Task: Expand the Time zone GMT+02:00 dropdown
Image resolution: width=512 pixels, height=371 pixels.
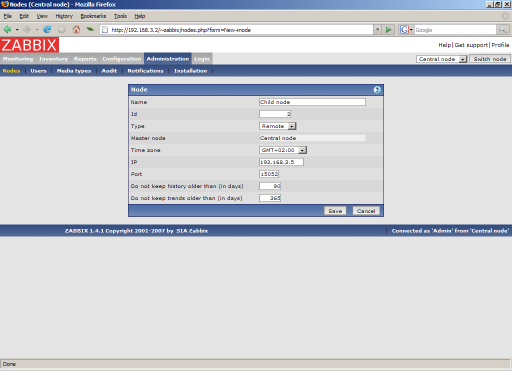Action: point(283,150)
